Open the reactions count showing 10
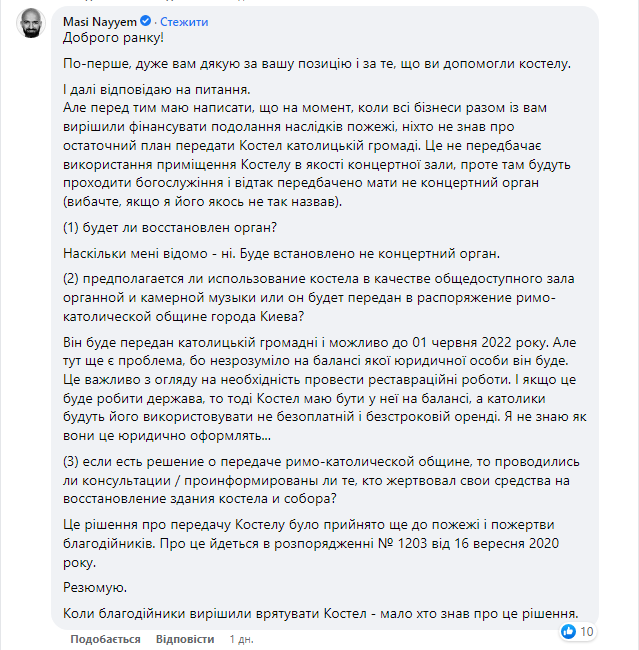The width and height of the screenshot is (639, 650). coord(587,631)
